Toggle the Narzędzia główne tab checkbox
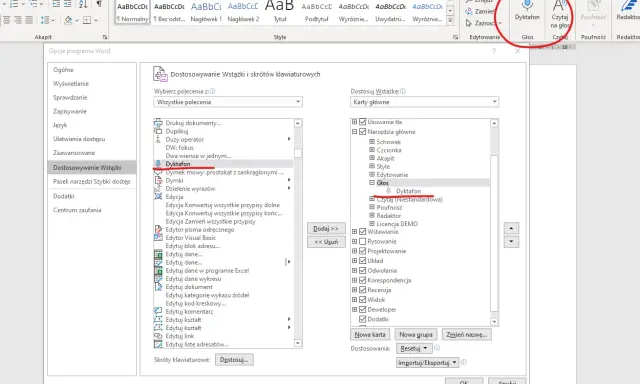Viewport: 640px width, 384px height. pos(362,132)
